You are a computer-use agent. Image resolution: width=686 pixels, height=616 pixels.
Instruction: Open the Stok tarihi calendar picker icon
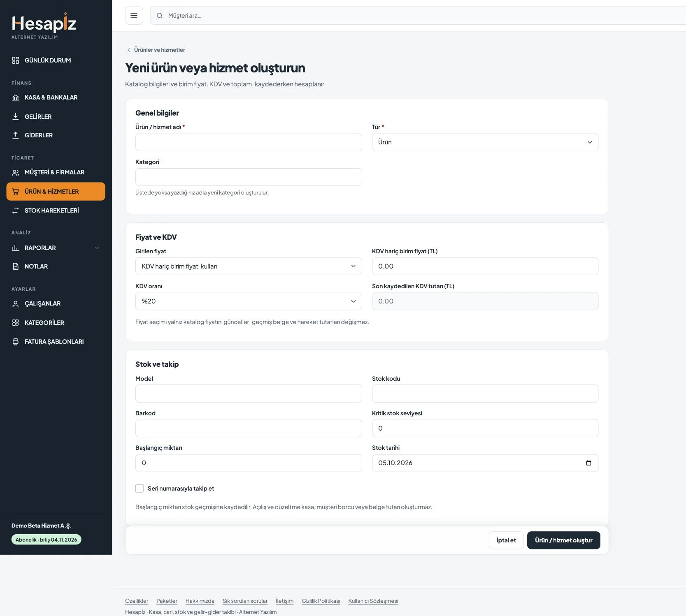tap(588, 463)
